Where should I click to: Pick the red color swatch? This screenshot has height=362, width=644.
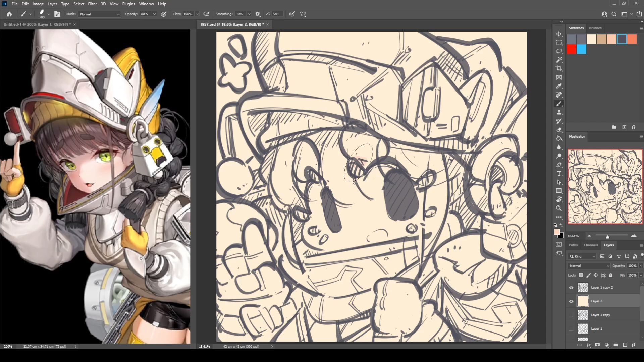(x=572, y=49)
